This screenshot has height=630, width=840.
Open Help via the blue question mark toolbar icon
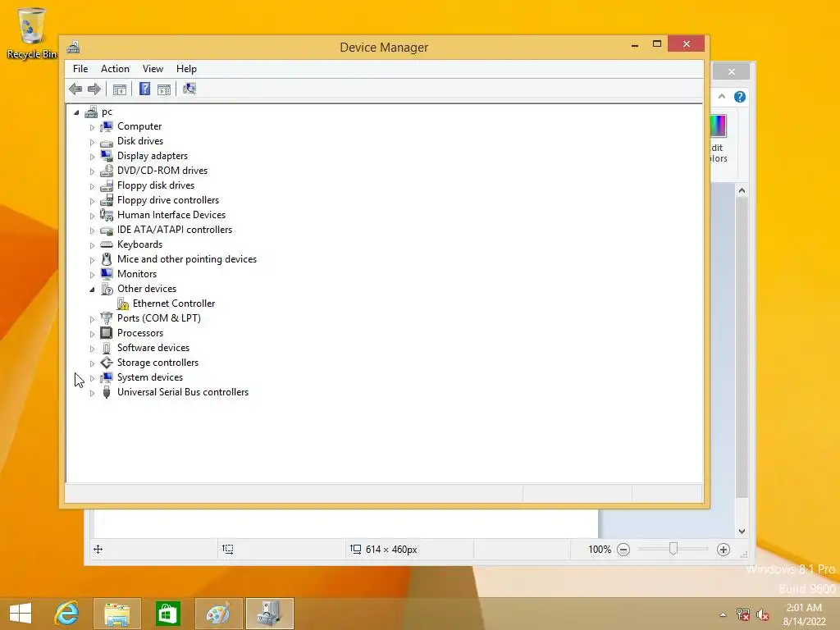(144, 89)
